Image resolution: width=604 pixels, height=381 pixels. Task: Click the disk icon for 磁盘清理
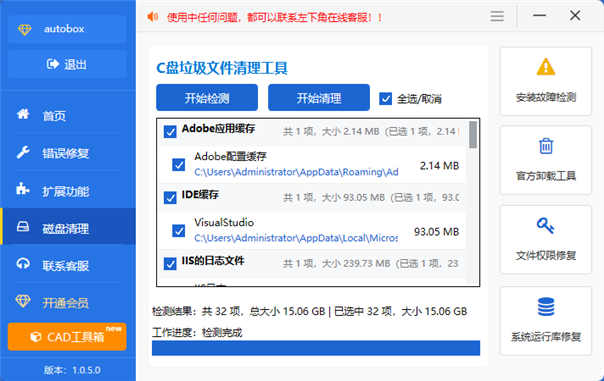point(23,227)
